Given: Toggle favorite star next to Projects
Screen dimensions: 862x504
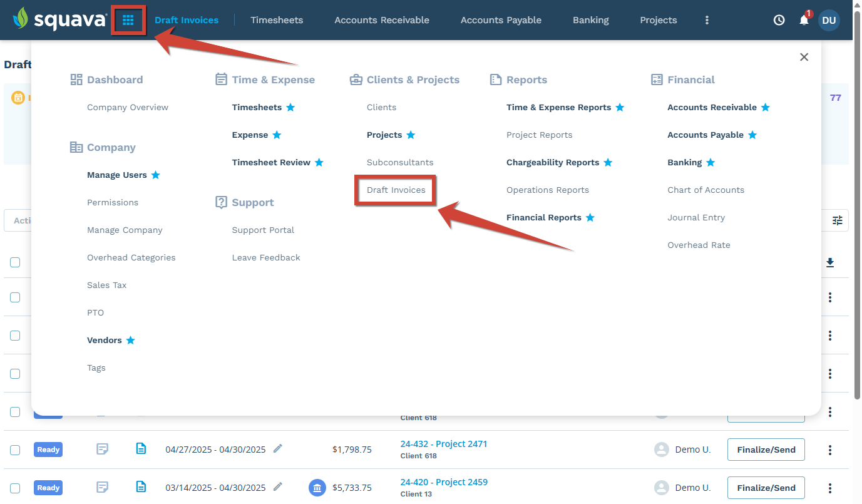Looking at the screenshot, I should [411, 135].
